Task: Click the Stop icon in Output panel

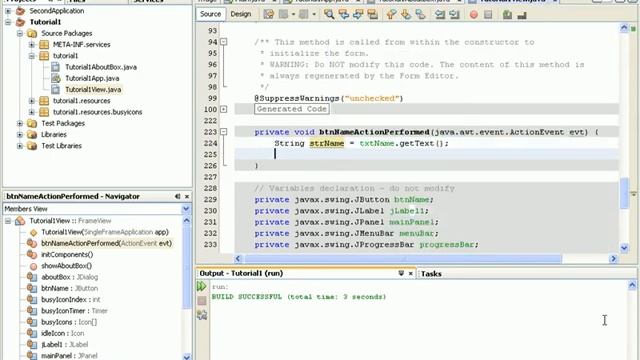Action: pos(202,301)
